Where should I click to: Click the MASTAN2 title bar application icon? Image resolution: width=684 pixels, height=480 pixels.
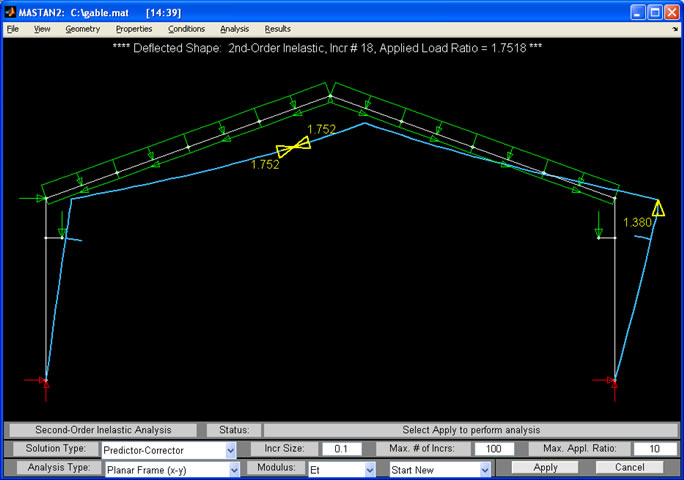(12, 12)
